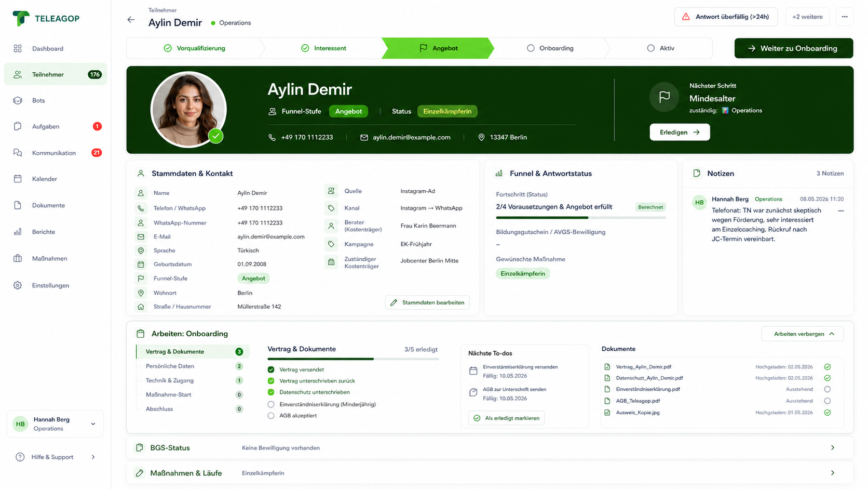Open Teilnehmer in sidebar
The width and height of the screenshot is (868, 489).
click(56, 74)
